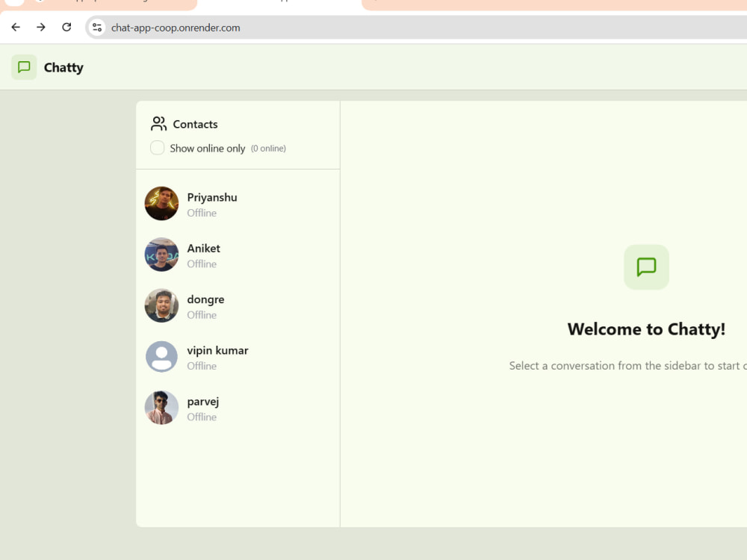Click the welcome chat bubble icon

(646, 267)
